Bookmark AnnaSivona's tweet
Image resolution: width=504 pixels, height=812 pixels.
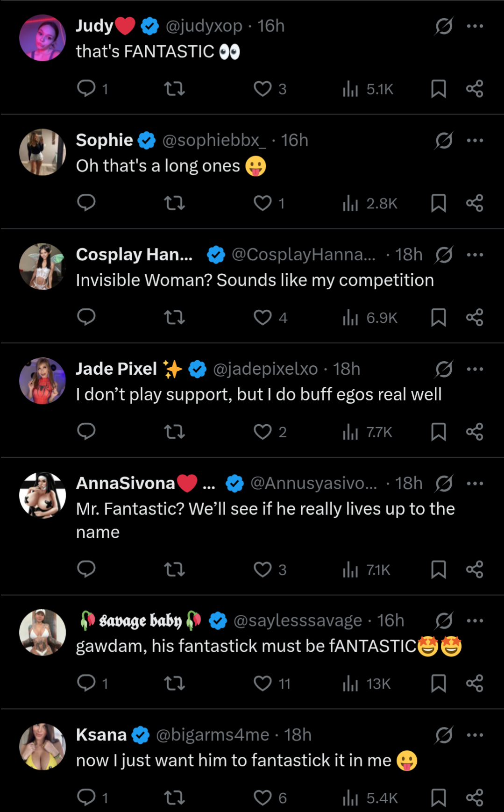pos(438,570)
